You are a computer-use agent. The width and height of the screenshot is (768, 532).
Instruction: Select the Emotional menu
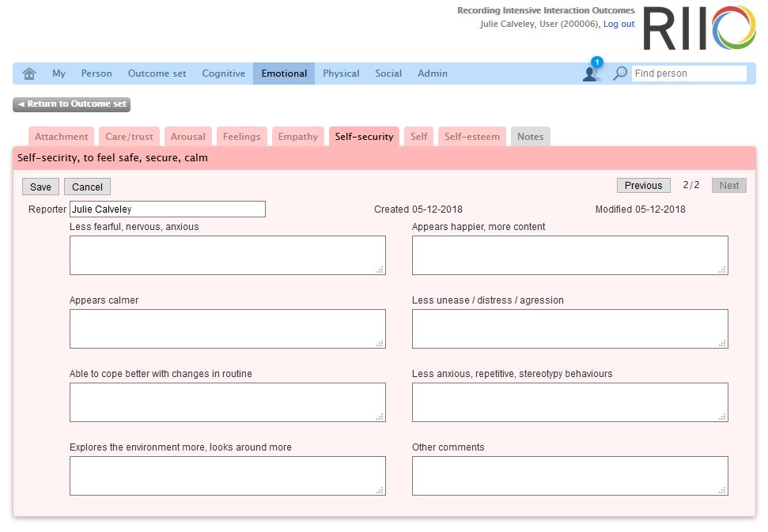[284, 74]
